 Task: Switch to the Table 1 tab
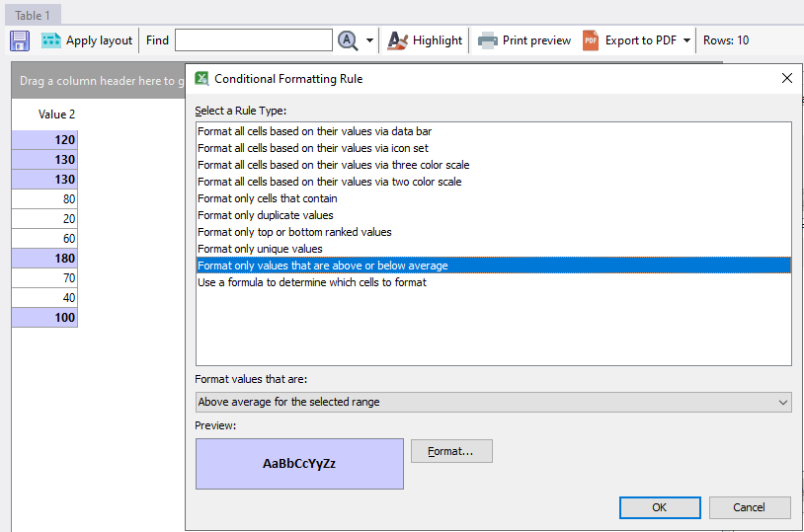pyautogui.click(x=33, y=15)
